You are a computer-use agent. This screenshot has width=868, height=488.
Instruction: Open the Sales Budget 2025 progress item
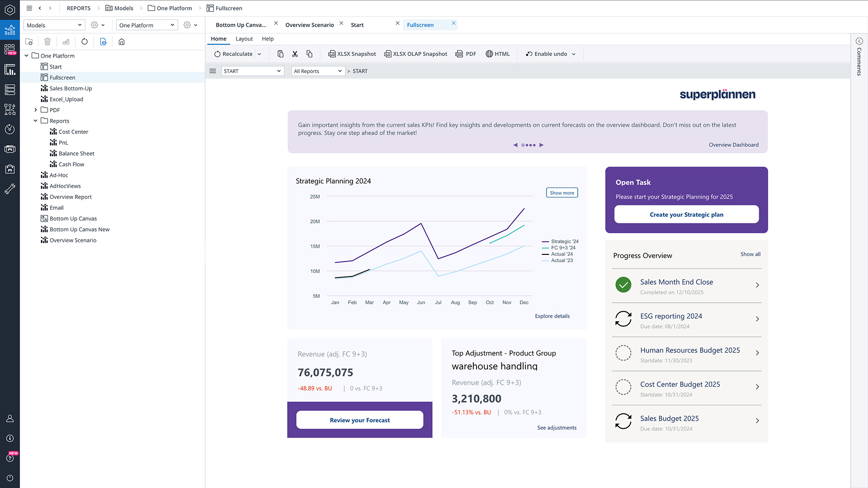(686, 422)
